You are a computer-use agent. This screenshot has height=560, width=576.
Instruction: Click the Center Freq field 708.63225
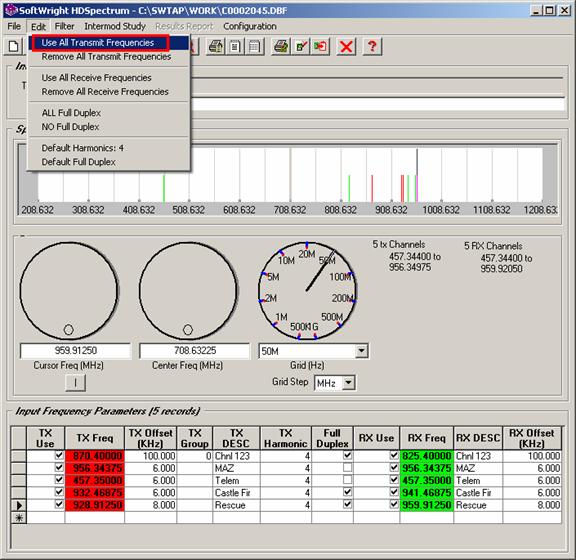[195, 351]
